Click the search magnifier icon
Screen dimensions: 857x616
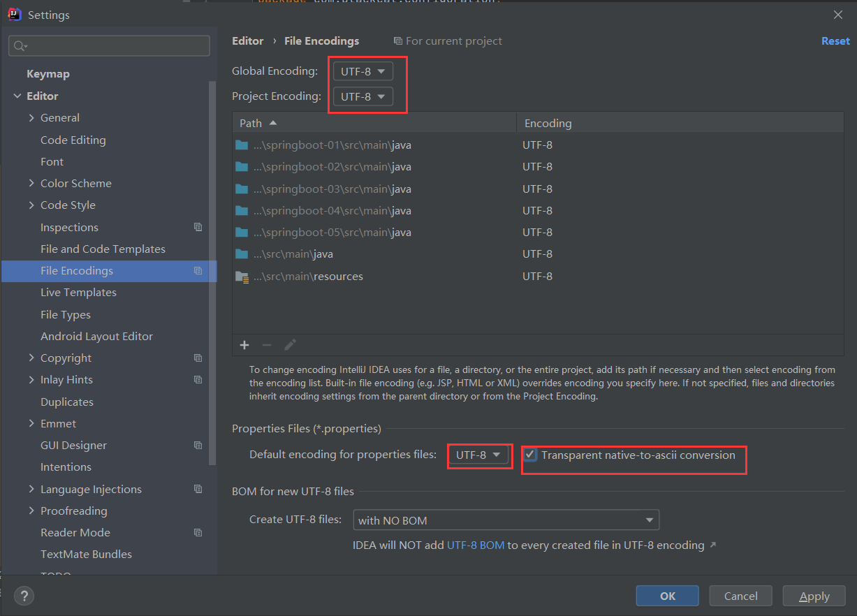20,46
